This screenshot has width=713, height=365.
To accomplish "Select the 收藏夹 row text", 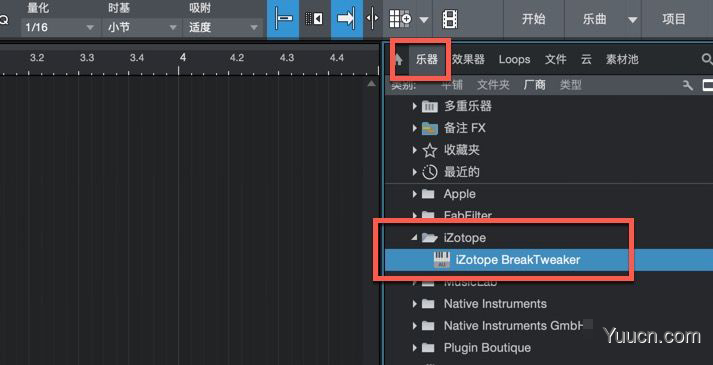I will coord(462,150).
